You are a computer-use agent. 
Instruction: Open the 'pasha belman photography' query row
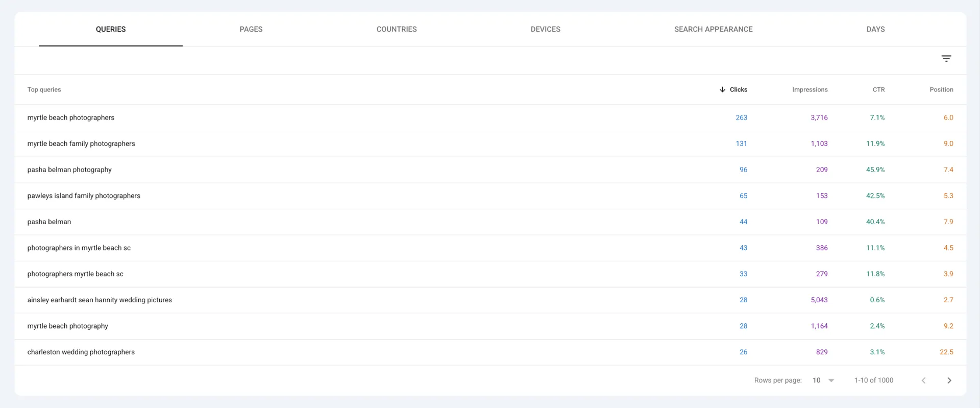(x=69, y=170)
